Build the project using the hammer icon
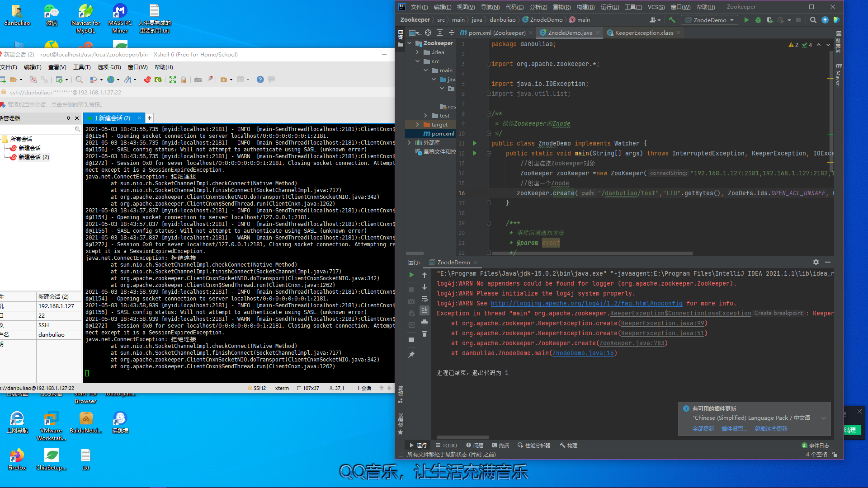This screenshot has height=488, width=868. [672, 20]
